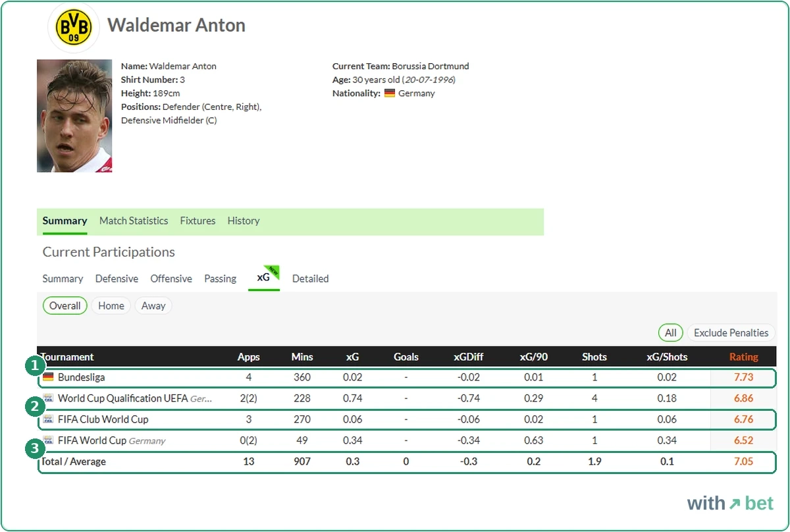This screenshot has height=532, width=790.
Task: Open the Fixtures tab
Action: [x=197, y=221]
